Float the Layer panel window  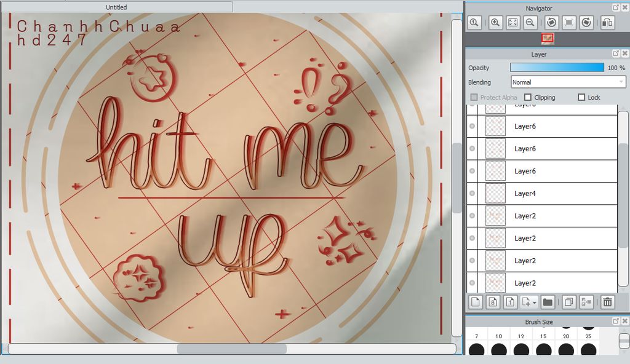[x=616, y=53]
